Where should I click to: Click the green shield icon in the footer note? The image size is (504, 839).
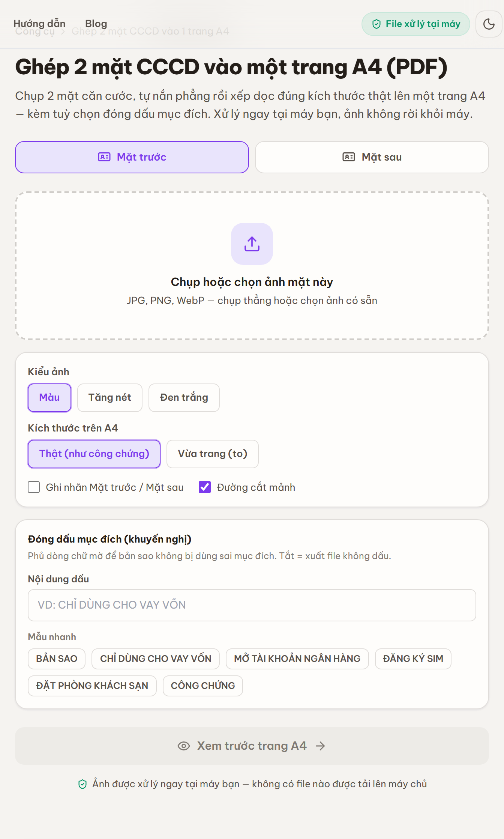coord(82,784)
